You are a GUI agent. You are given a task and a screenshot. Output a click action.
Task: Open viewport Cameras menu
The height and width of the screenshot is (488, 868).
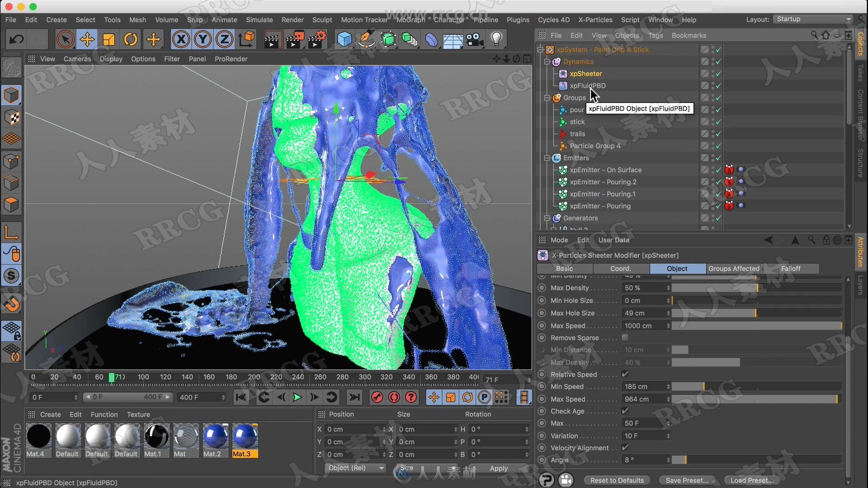tap(77, 59)
